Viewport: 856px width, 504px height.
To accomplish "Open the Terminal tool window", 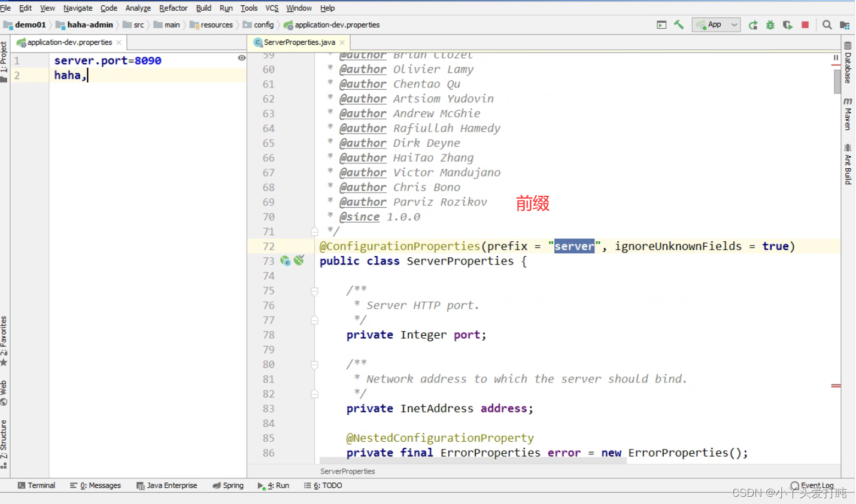I will [x=37, y=485].
